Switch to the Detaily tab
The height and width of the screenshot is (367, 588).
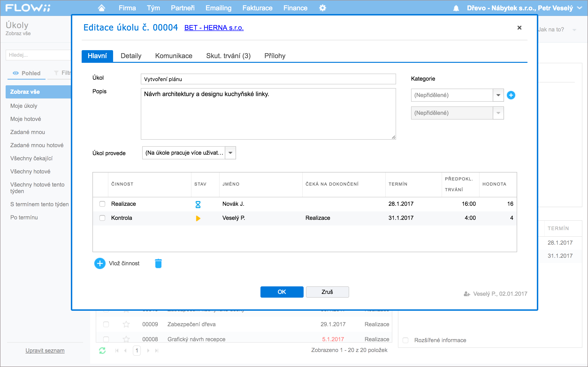(x=131, y=56)
